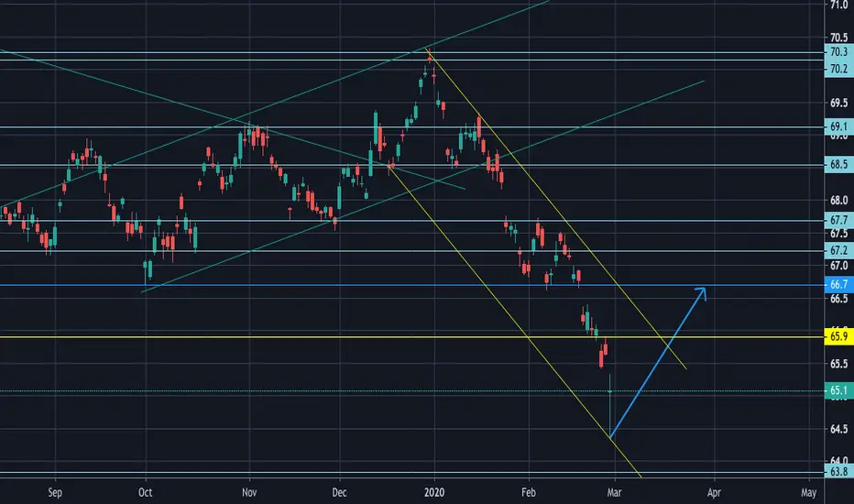
Task: Click the Dec label on the time axis
Action: coord(339,493)
